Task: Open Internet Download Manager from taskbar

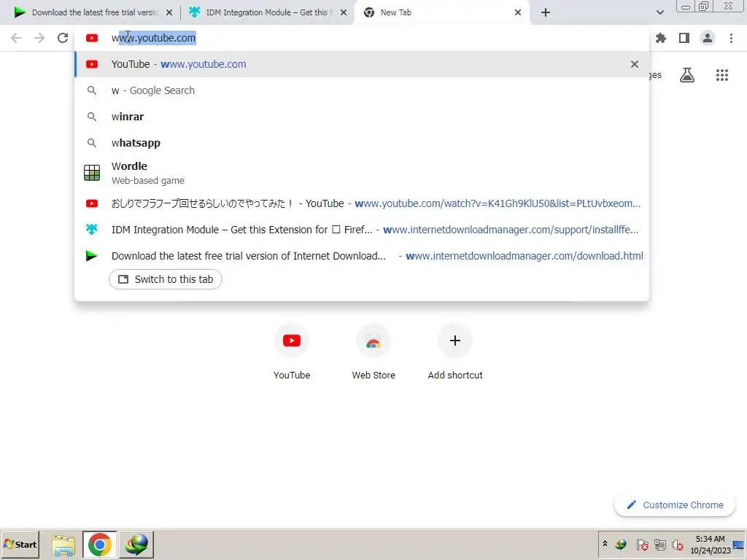Action: (x=136, y=545)
